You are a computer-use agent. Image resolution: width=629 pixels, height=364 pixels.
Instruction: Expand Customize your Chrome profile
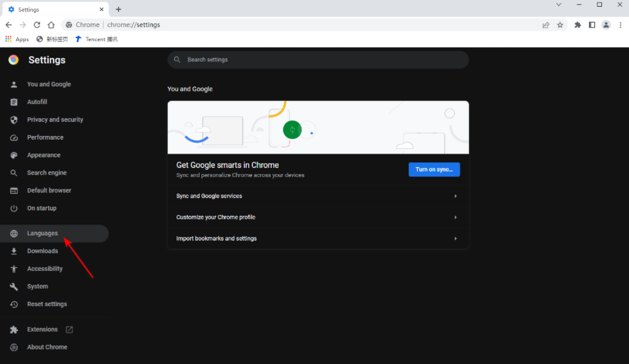click(318, 217)
